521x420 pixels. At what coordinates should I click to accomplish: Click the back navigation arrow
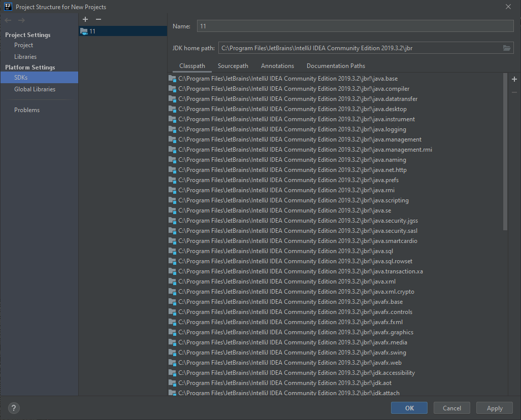pyautogui.click(x=8, y=20)
